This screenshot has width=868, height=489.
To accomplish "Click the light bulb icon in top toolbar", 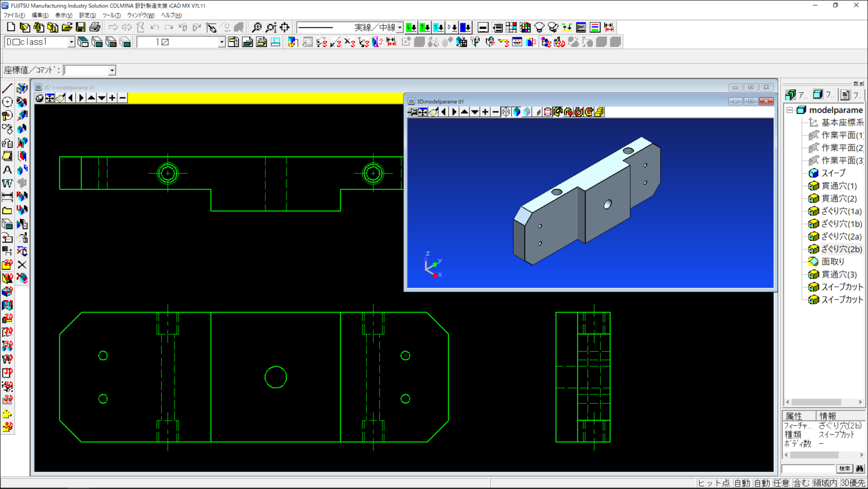I will point(540,27).
